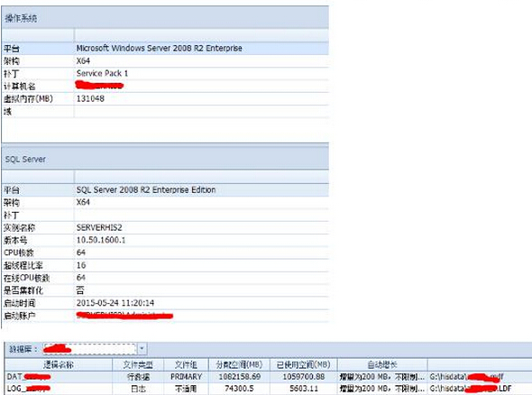Click the 虚拟内存 value 131048
Screen dimensions: 532x395
click(202, 99)
